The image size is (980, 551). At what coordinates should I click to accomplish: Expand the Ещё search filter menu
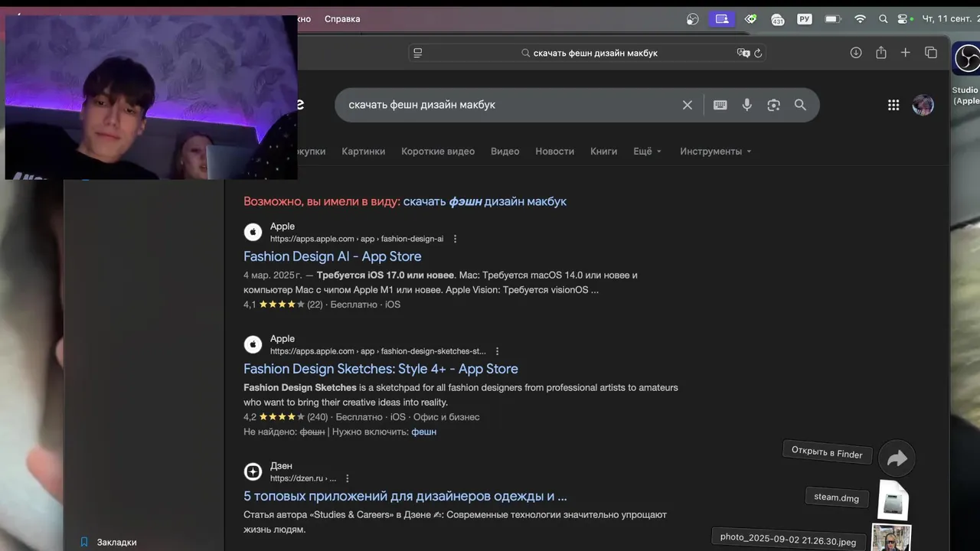point(648,152)
